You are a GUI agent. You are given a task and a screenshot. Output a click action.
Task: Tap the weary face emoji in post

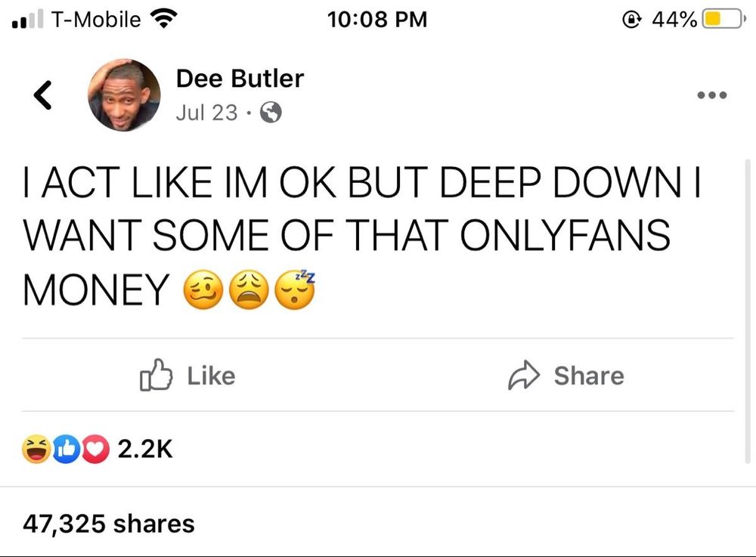(249, 289)
